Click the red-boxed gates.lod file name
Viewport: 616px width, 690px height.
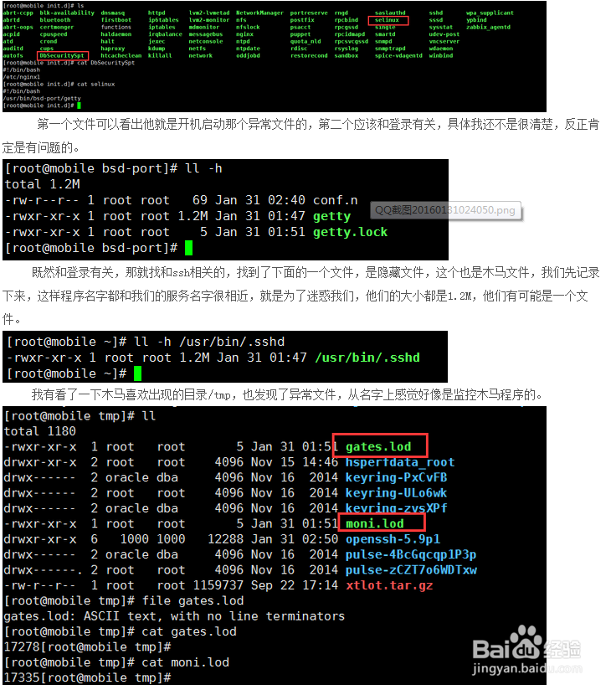pos(379,445)
